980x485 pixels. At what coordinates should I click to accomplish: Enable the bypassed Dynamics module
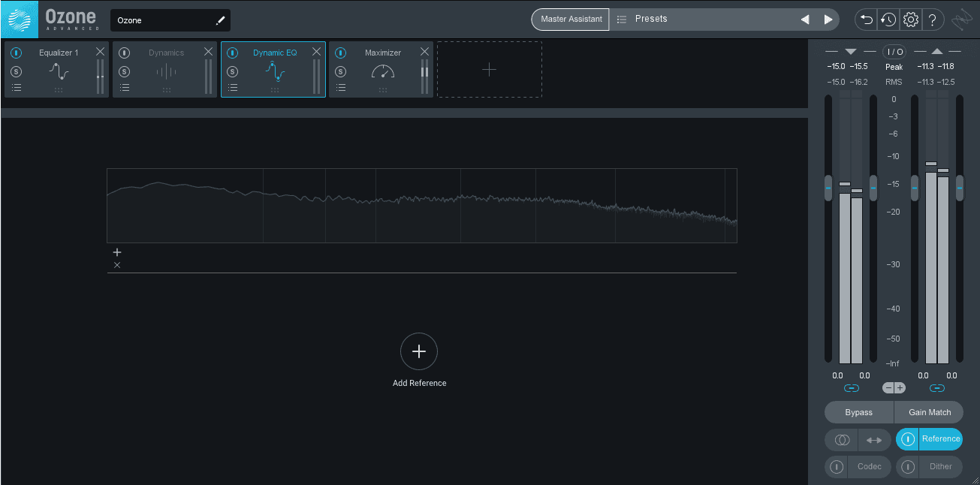pos(125,53)
